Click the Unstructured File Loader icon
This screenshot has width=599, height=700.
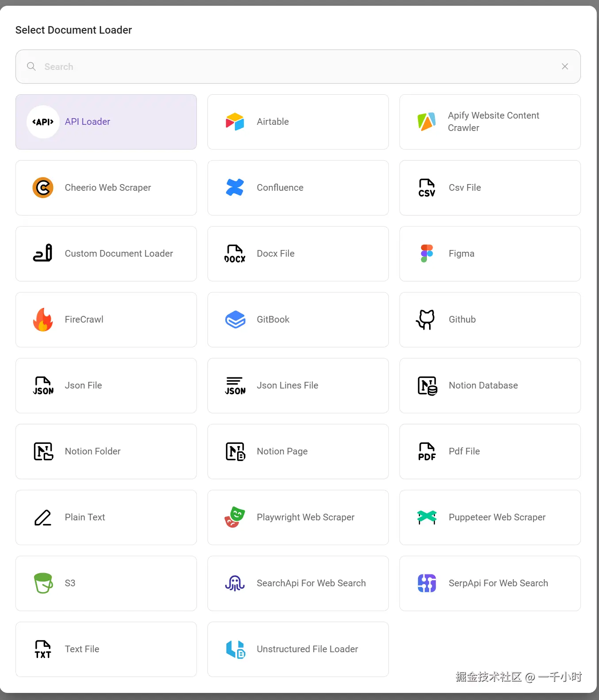coord(236,649)
